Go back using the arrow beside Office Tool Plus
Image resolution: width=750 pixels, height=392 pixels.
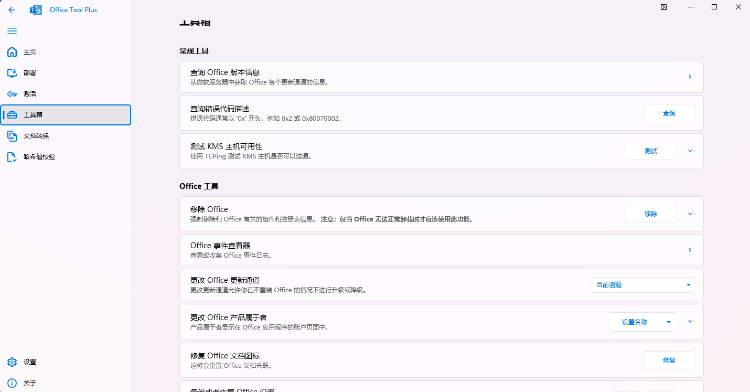[x=12, y=10]
